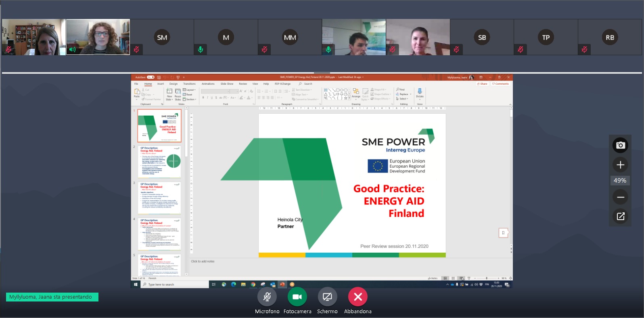Collapse the PowerPoint ribbon
Viewport: 644px width, 318px height.
[x=510, y=104]
